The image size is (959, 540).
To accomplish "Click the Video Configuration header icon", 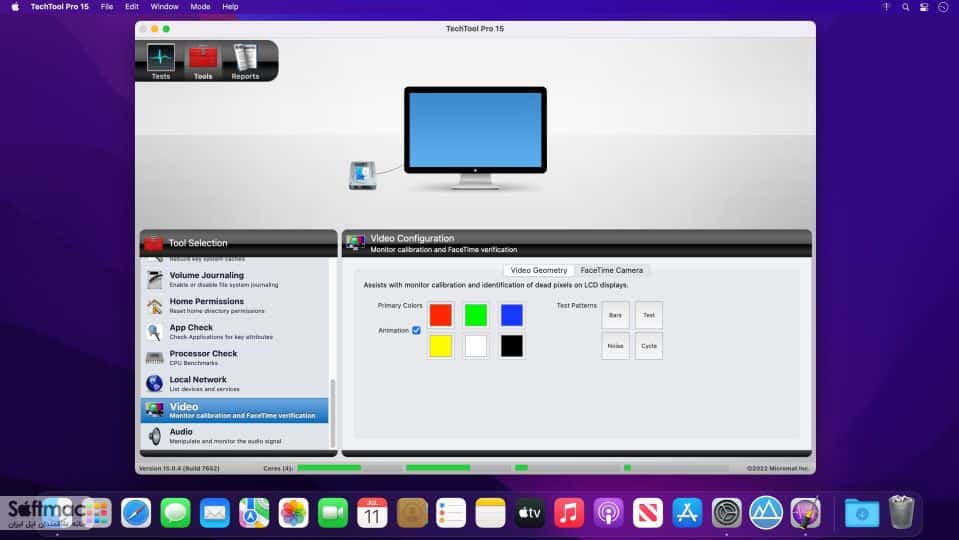I will (355, 243).
